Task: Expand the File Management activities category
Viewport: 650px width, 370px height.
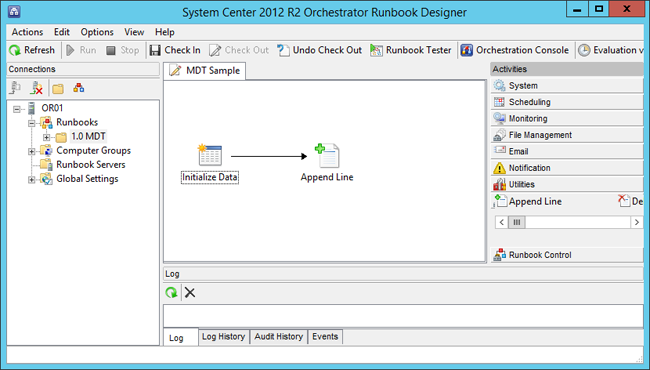Action: click(567, 135)
